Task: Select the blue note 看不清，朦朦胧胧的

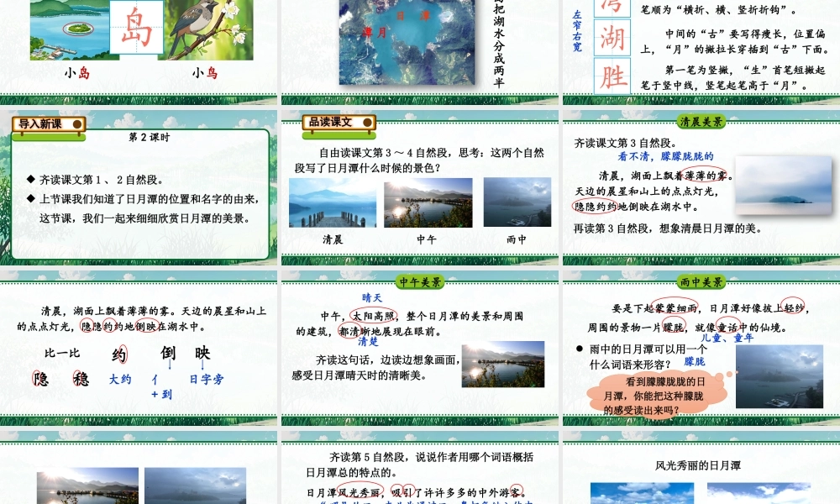Action: coord(665,156)
